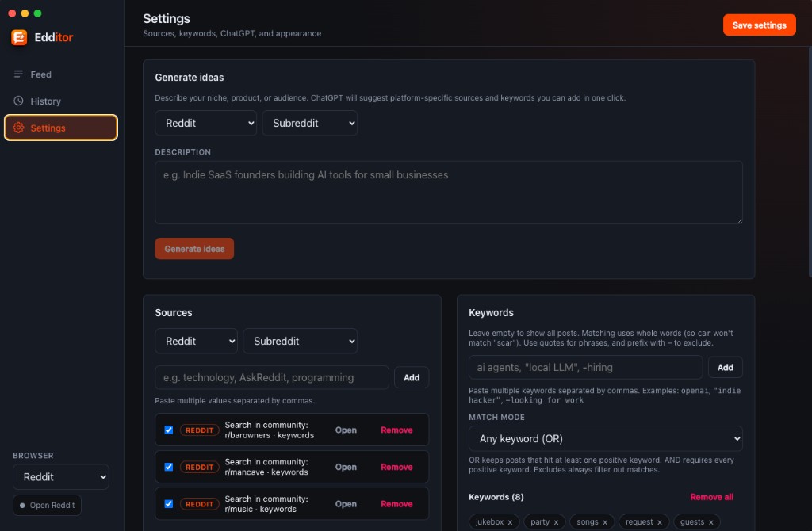Click Remove all keywords link

point(711,497)
